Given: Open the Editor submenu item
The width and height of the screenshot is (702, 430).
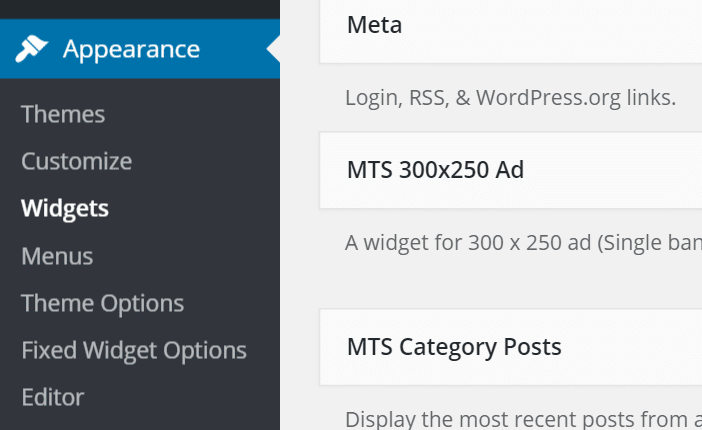Looking at the screenshot, I should 53,397.
